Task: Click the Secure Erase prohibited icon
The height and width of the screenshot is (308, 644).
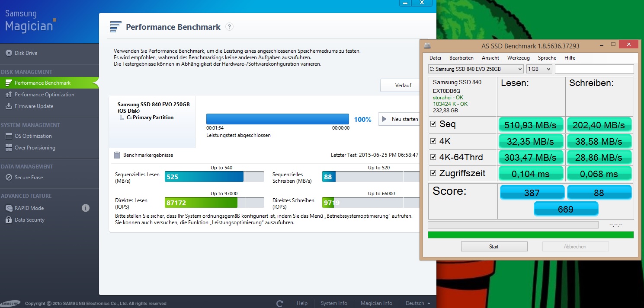Action: tap(8, 178)
